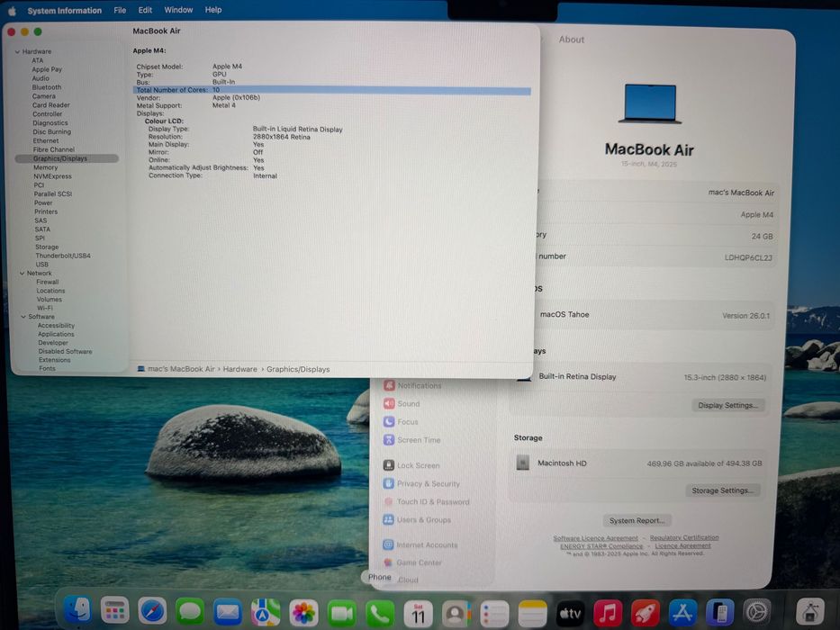Screen dimensions: 840x630
Task: Collapse the Software section in sidebar
Action: [x=23, y=317]
